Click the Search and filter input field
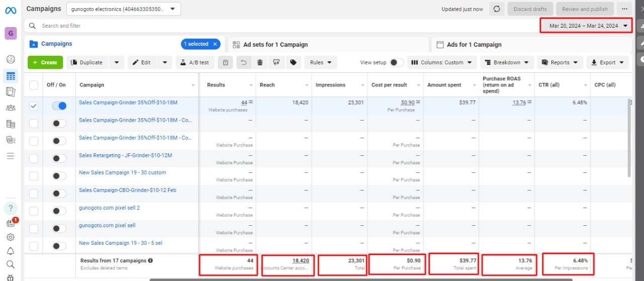The height and width of the screenshot is (281, 644). tap(282, 26)
